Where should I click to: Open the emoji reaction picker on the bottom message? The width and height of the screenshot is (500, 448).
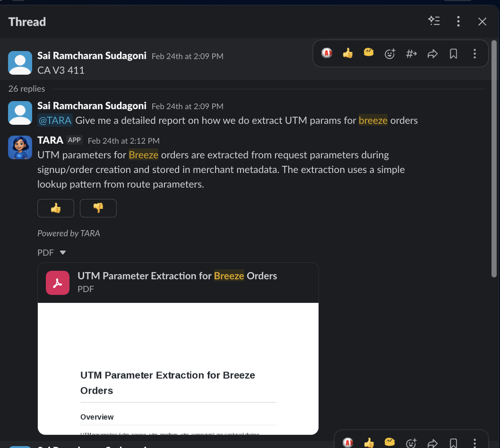click(411, 442)
